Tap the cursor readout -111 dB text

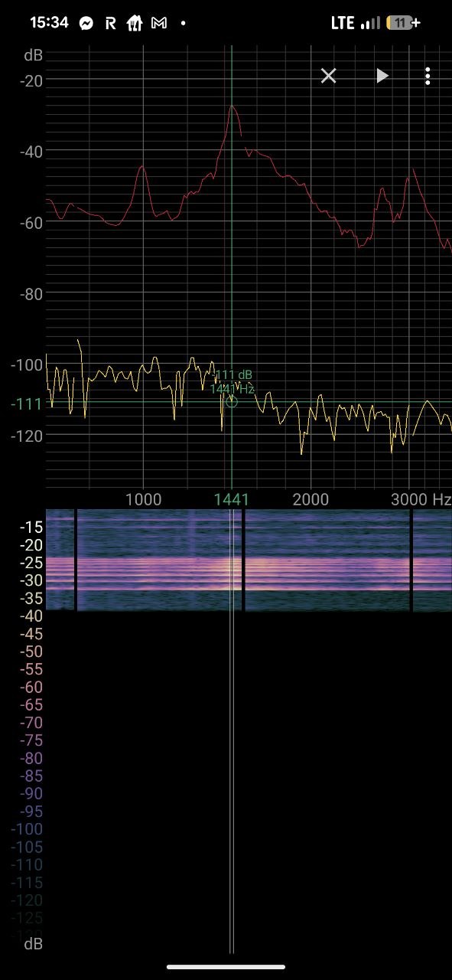click(x=233, y=375)
